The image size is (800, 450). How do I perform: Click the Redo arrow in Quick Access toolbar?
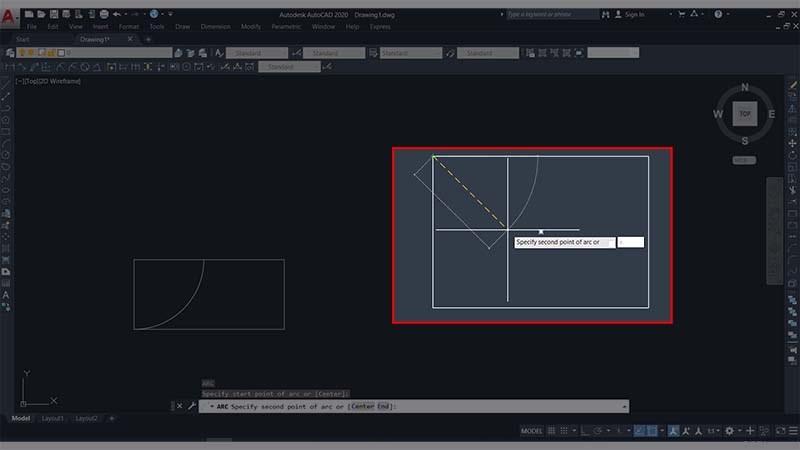coord(135,14)
